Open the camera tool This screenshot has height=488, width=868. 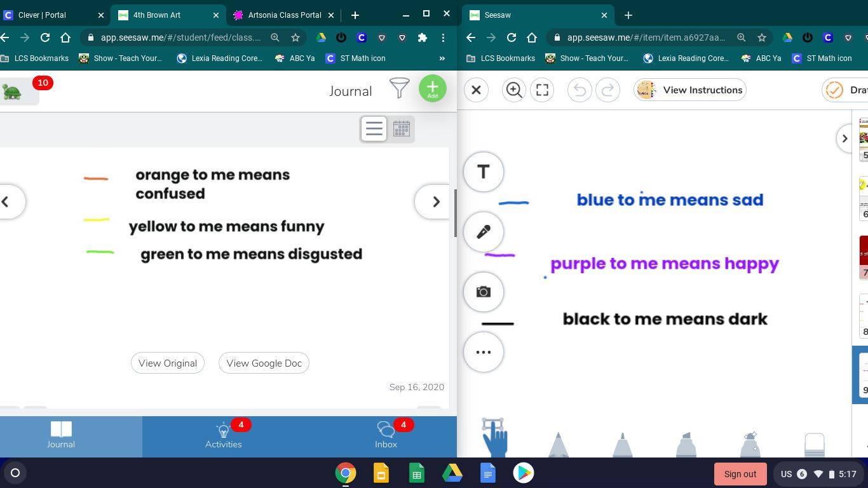(484, 292)
